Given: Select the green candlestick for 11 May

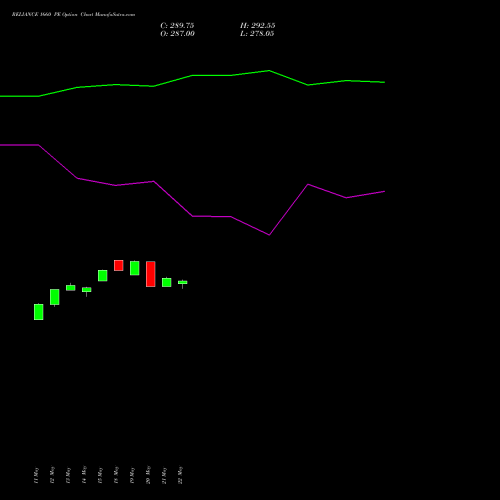Looking at the screenshot, I should (39, 312).
